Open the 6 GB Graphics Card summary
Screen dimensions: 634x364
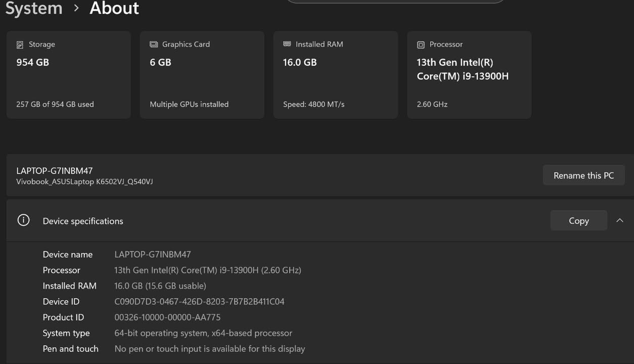(202, 75)
